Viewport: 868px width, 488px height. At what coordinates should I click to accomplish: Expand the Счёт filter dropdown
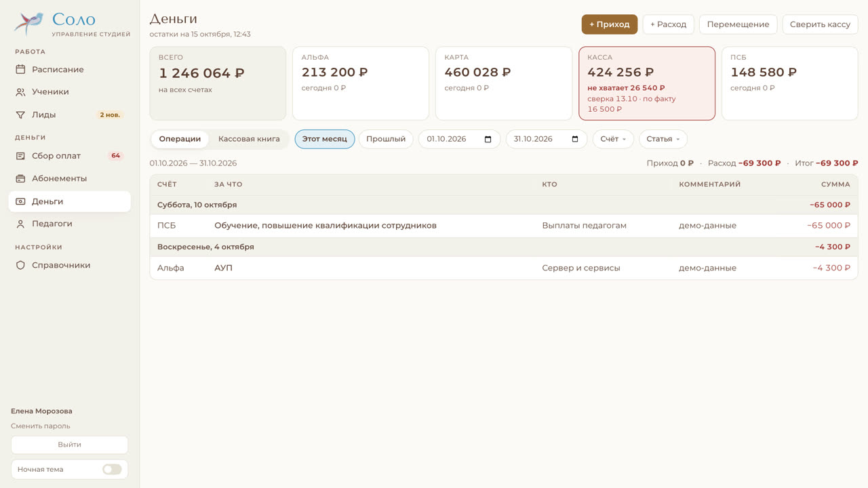click(x=613, y=139)
